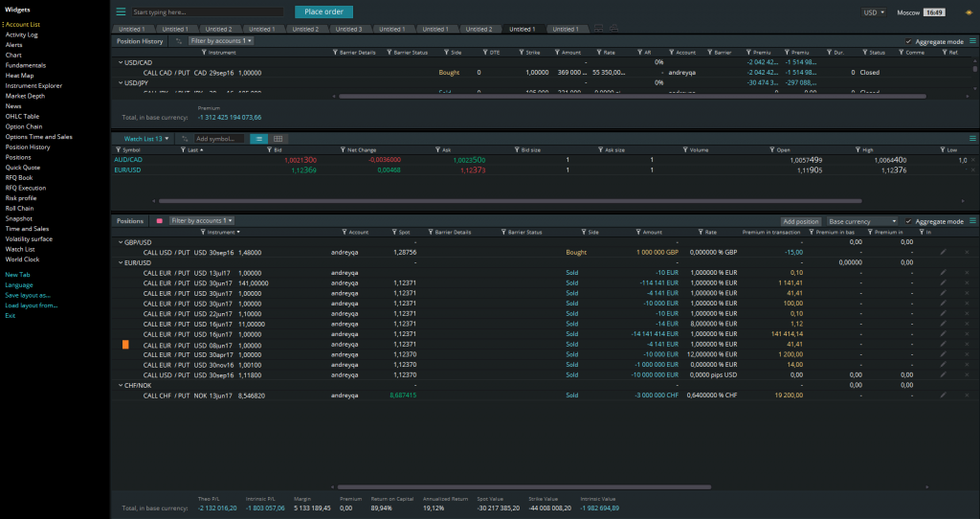
Task: Click the New Tab link
Action: 17,275
